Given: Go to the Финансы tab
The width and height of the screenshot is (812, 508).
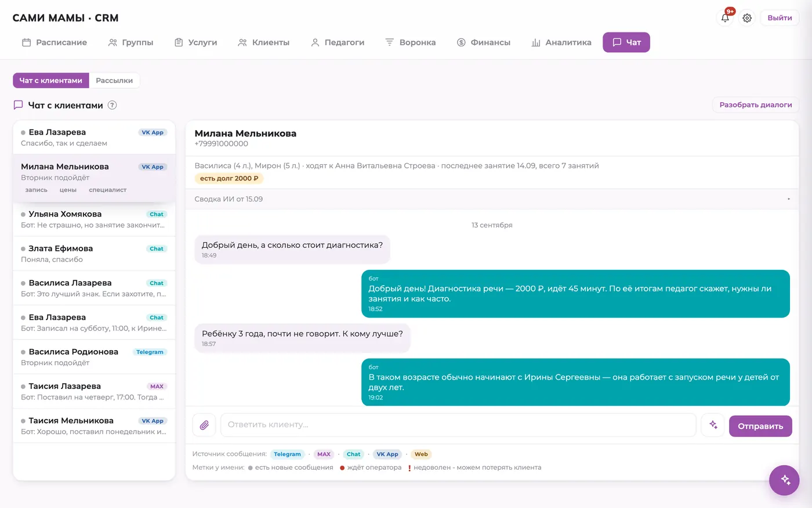Looking at the screenshot, I should pos(484,42).
